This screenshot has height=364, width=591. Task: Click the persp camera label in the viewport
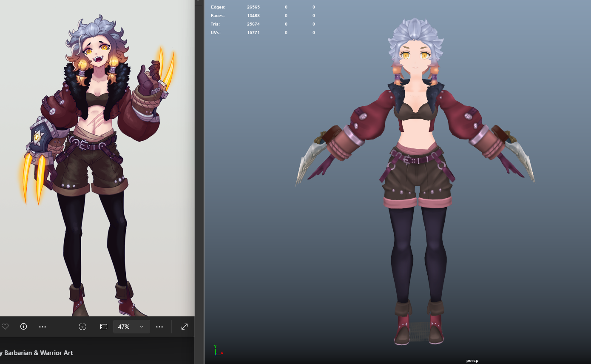point(472,361)
